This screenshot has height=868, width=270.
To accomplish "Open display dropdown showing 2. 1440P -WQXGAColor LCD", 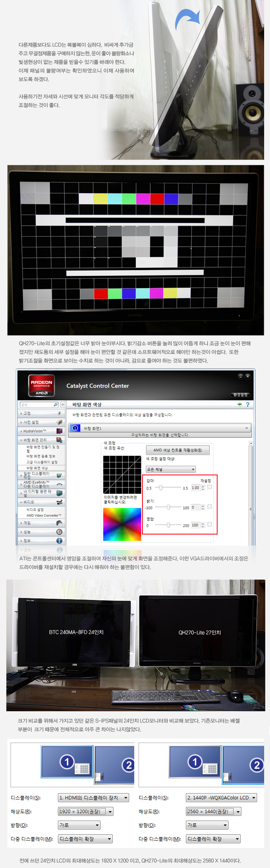I will tap(221, 797).
